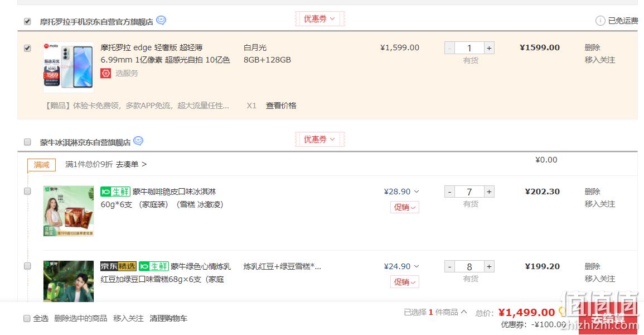Expand the ¥24.90 price dropdown

tap(417, 266)
